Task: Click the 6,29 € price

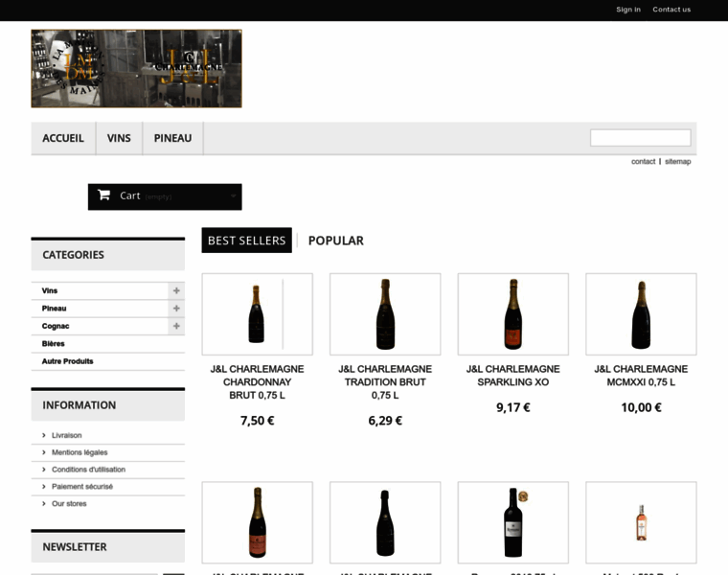Action: click(385, 421)
